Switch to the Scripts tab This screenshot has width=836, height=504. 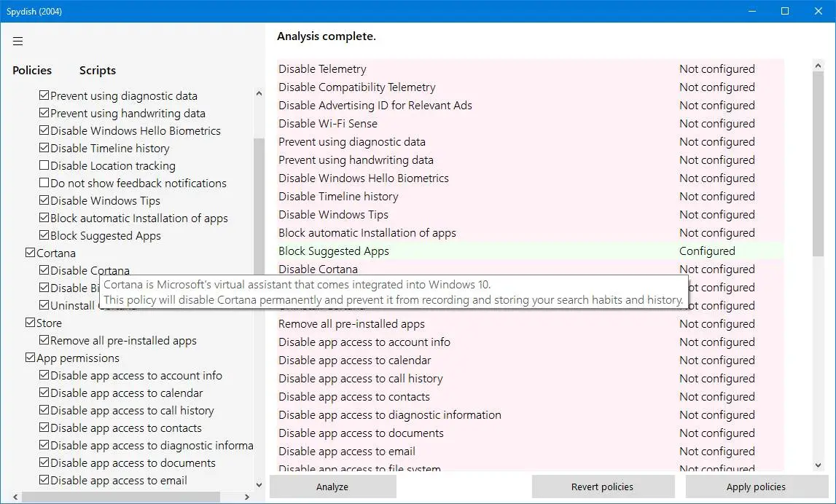98,71
